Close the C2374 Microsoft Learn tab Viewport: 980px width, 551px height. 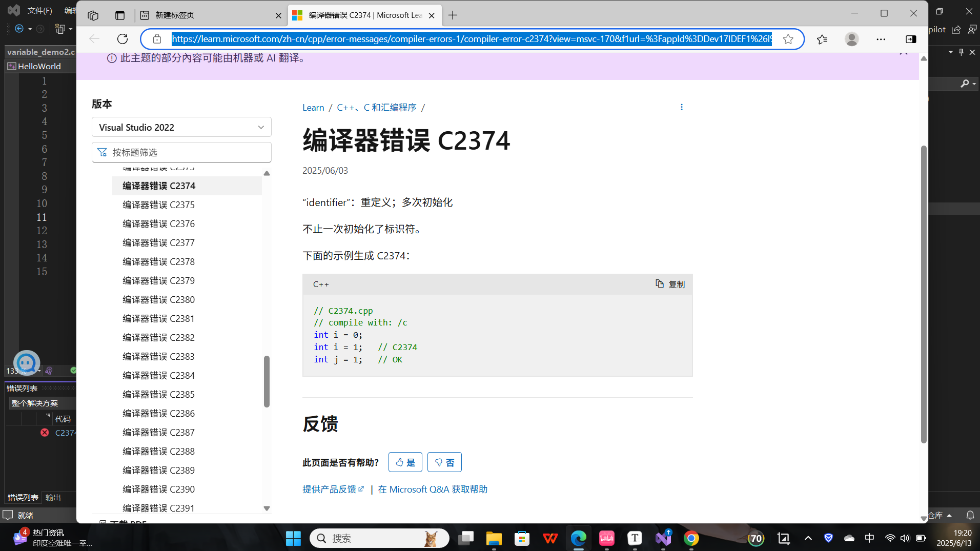pos(432,15)
